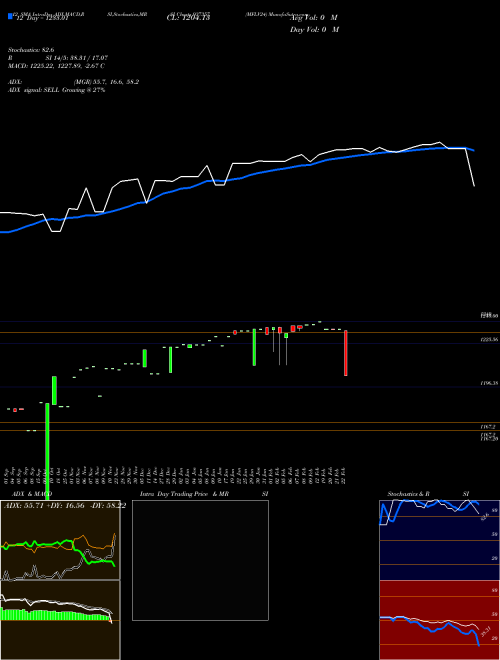500x660 pixels.
Task: Click the empty Intra Day Trading chart box
Action: [200, 560]
